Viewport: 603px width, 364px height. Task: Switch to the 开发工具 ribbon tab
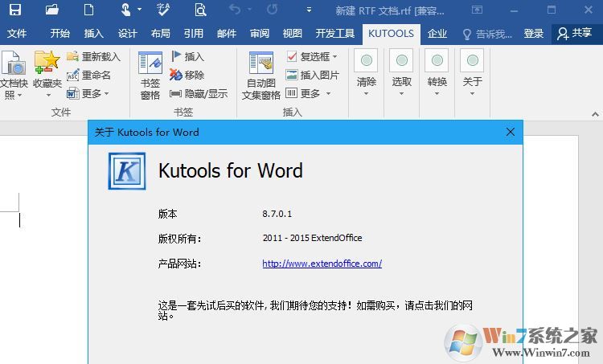click(x=334, y=34)
